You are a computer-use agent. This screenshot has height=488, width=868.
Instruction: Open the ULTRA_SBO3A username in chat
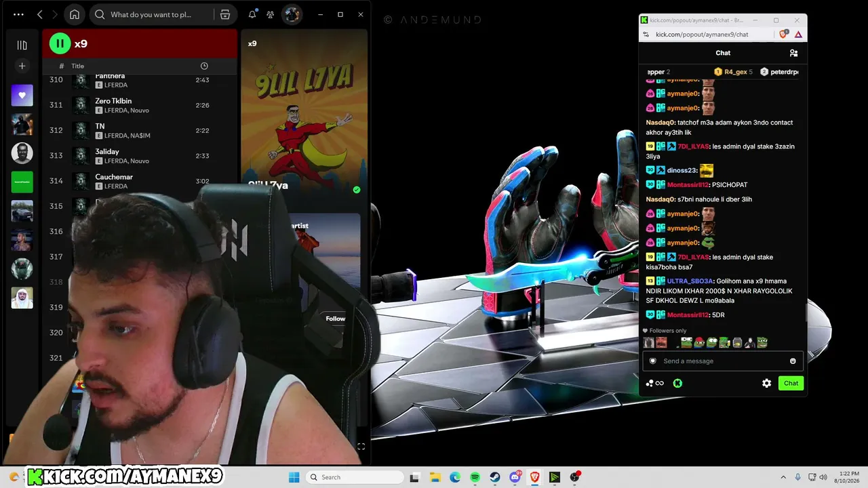pos(690,281)
